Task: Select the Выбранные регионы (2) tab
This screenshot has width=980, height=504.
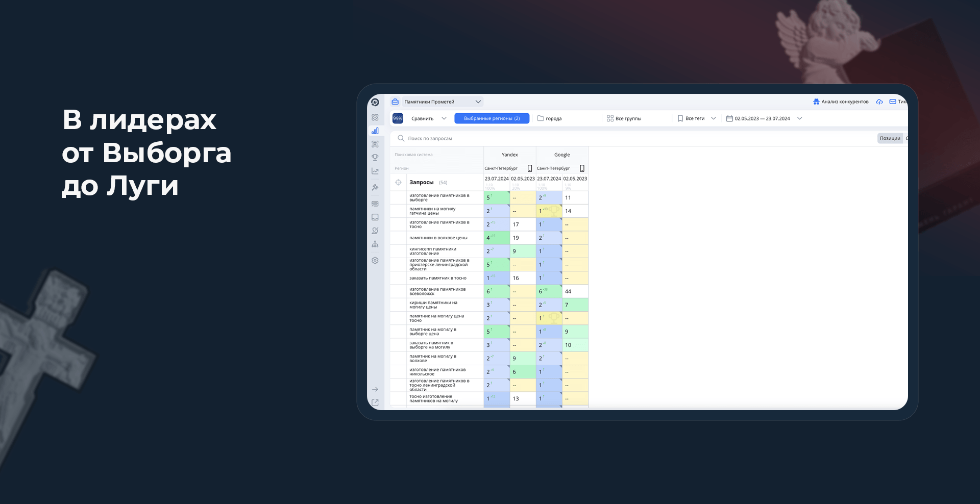Action: coord(492,118)
